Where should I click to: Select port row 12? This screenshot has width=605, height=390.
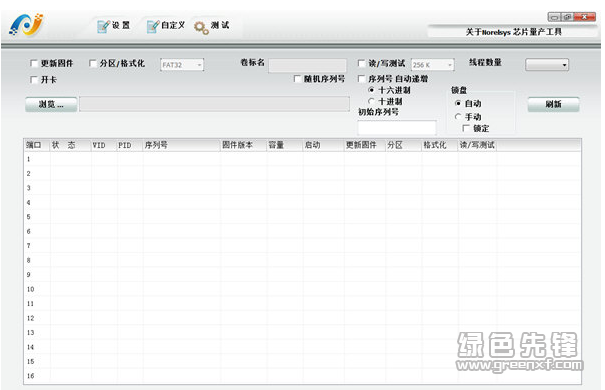click(x=302, y=318)
